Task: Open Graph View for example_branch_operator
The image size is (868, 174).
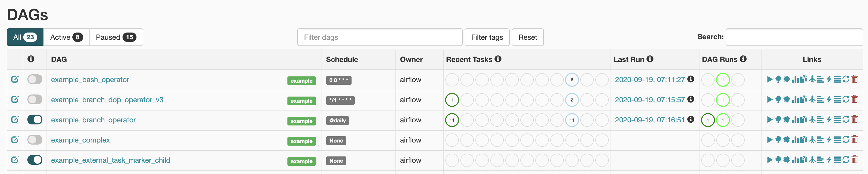Action: (x=787, y=120)
